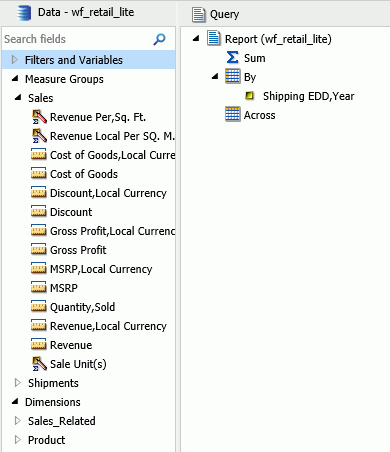
Task: Click the Sum sigma icon
Action: [x=232, y=57]
